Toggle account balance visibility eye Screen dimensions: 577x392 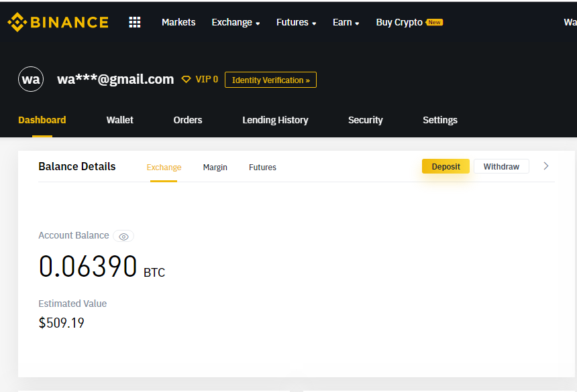click(123, 237)
